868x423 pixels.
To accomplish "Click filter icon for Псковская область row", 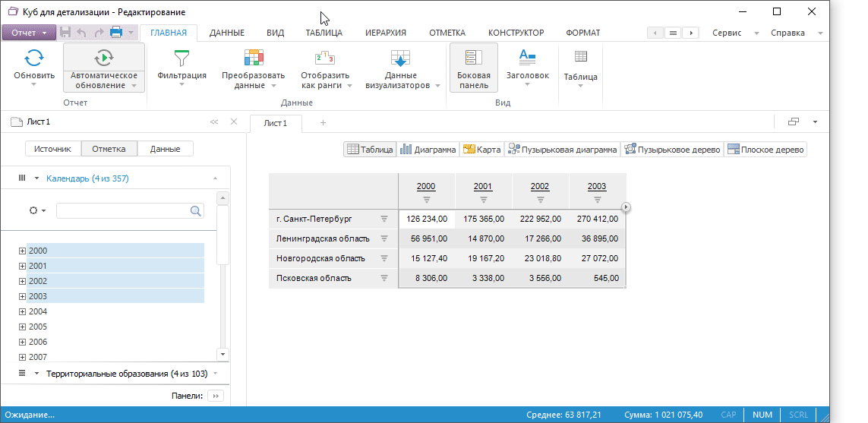I will coord(385,279).
